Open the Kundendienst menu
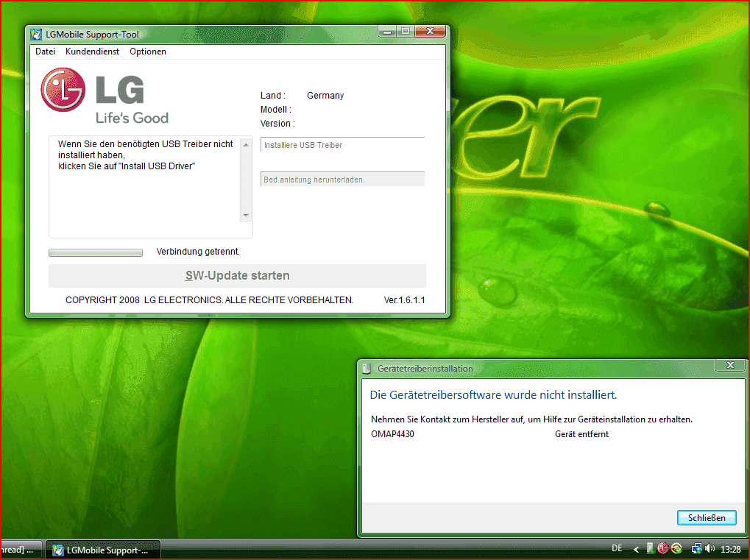Image resolution: width=750 pixels, height=560 pixels. pos(92,52)
